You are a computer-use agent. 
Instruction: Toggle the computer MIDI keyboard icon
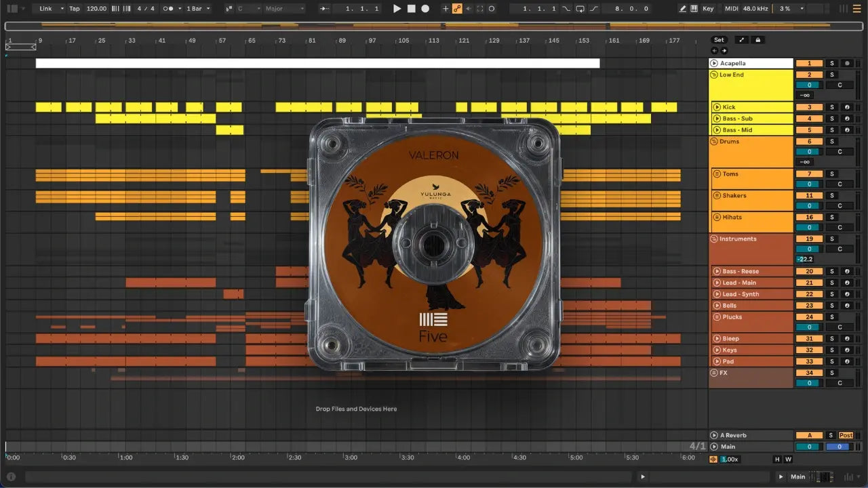pyautogui.click(x=694, y=9)
